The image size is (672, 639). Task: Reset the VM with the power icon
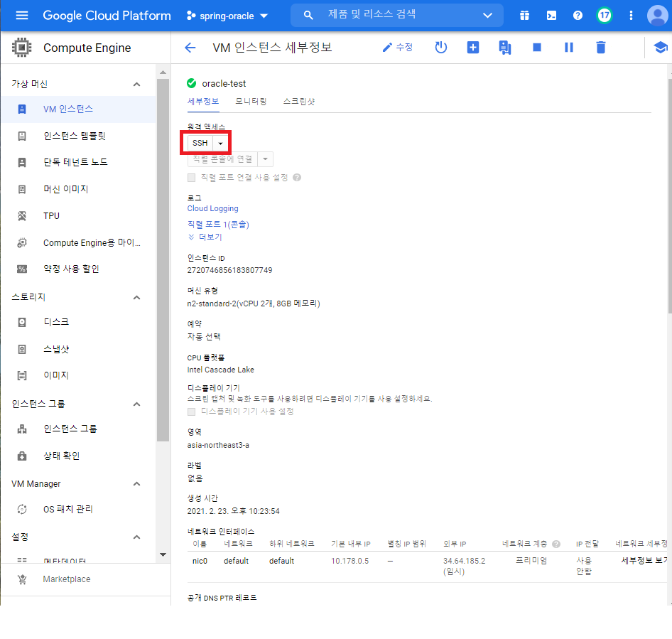pyautogui.click(x=440, y=47)
